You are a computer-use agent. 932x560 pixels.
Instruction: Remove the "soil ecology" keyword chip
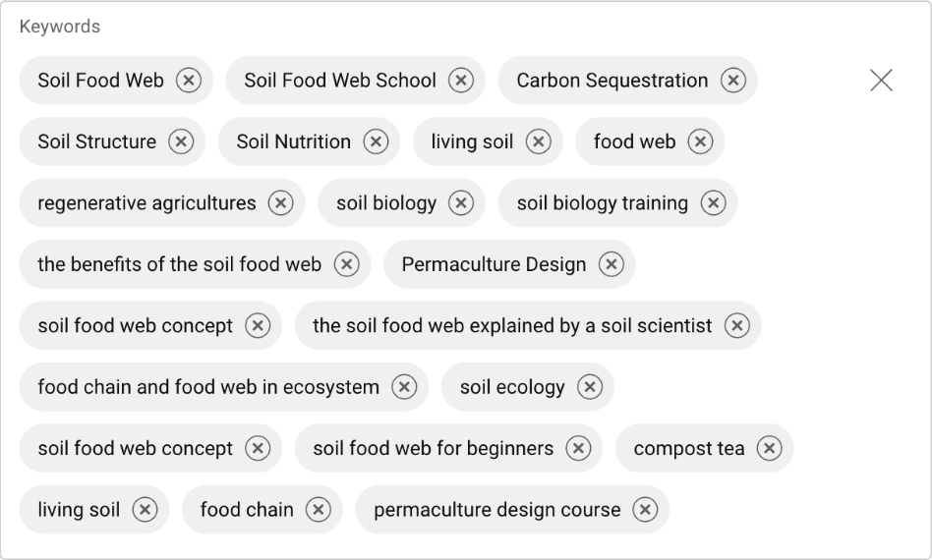coord(590,387)
